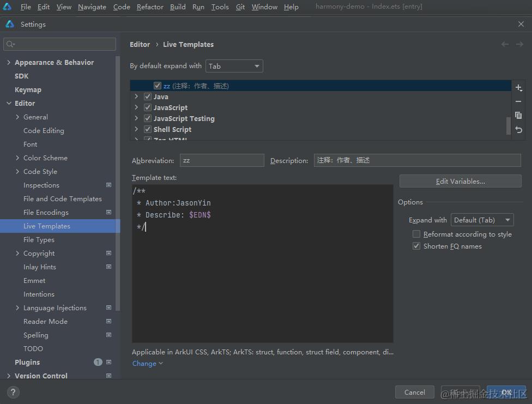Expand the JavaScript template group
This screenshot has height=404, width=532.
[x=136, y=107]
